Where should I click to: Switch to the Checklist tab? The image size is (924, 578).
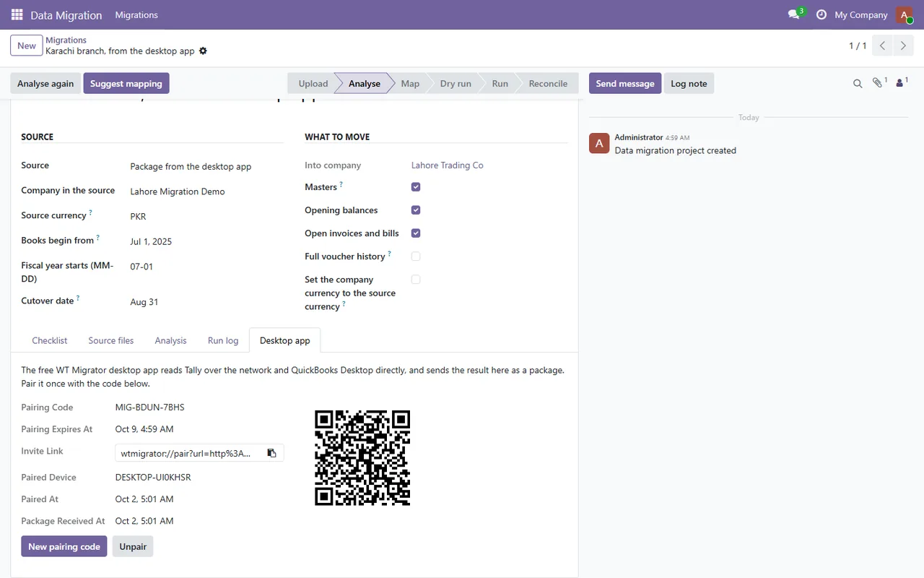tap(50, 340)
